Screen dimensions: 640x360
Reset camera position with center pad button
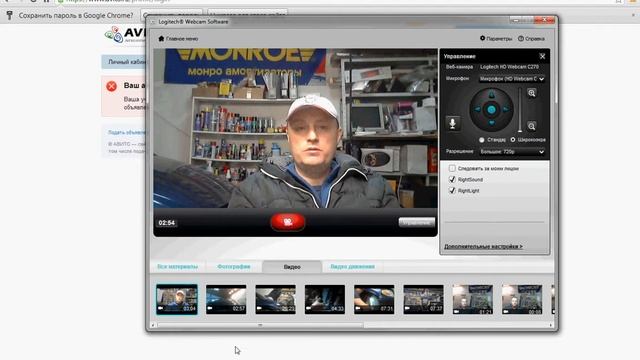click(491, 109)
